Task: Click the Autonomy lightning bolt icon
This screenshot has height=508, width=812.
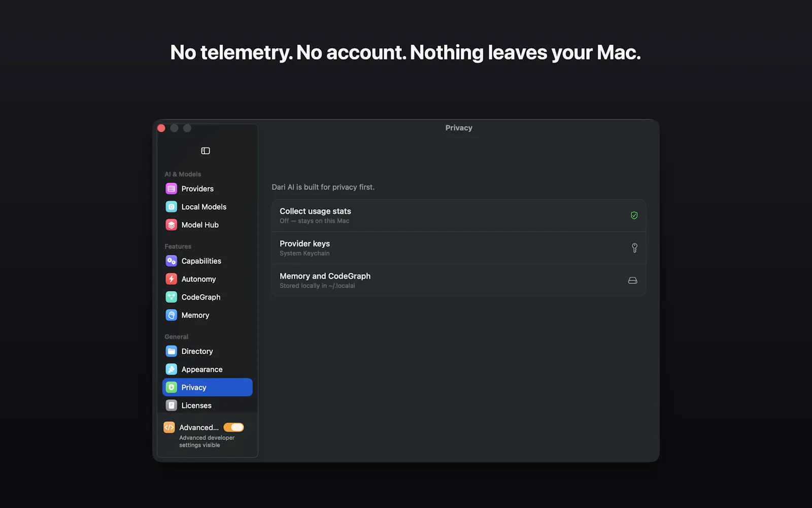Action: [x=172, y=279]
